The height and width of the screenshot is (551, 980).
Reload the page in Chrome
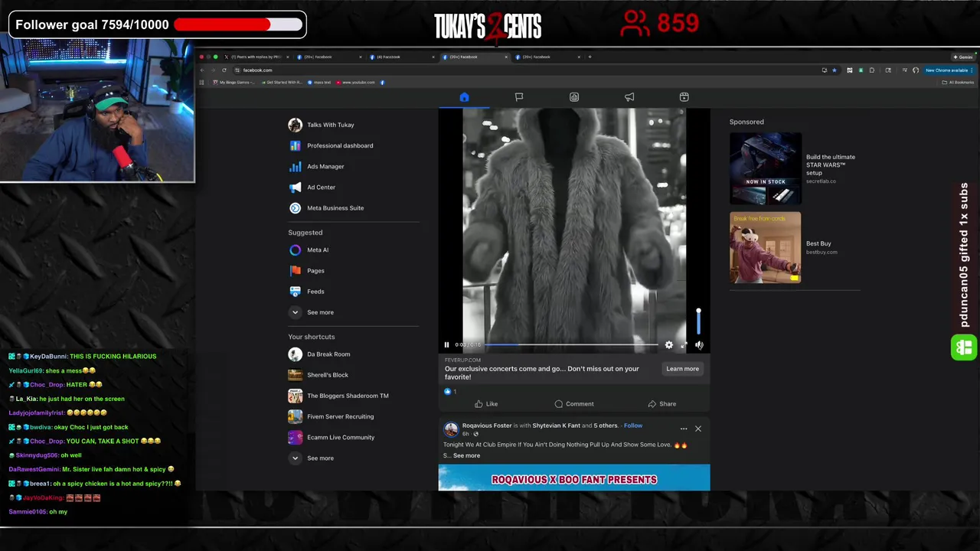(224, 70)
